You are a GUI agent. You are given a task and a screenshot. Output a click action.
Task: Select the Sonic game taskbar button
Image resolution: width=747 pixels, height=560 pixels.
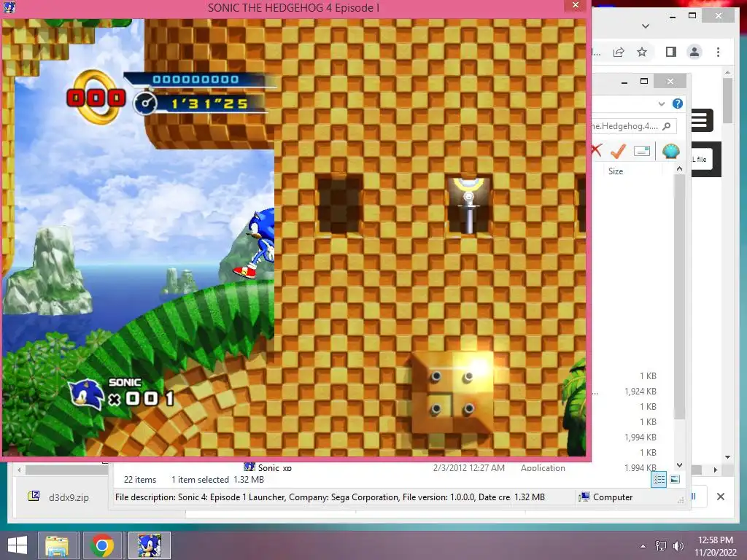149,545
